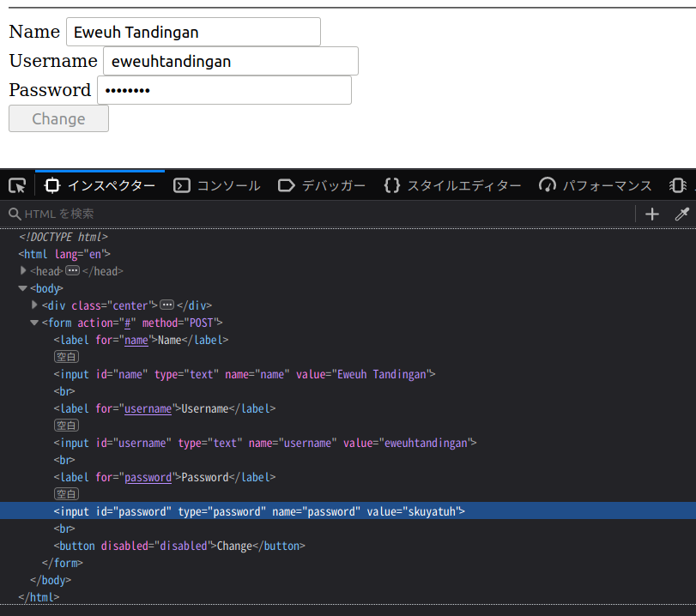Click the memory tool icon after パフォーマンス
696x616 pixels.
(678, 185)
